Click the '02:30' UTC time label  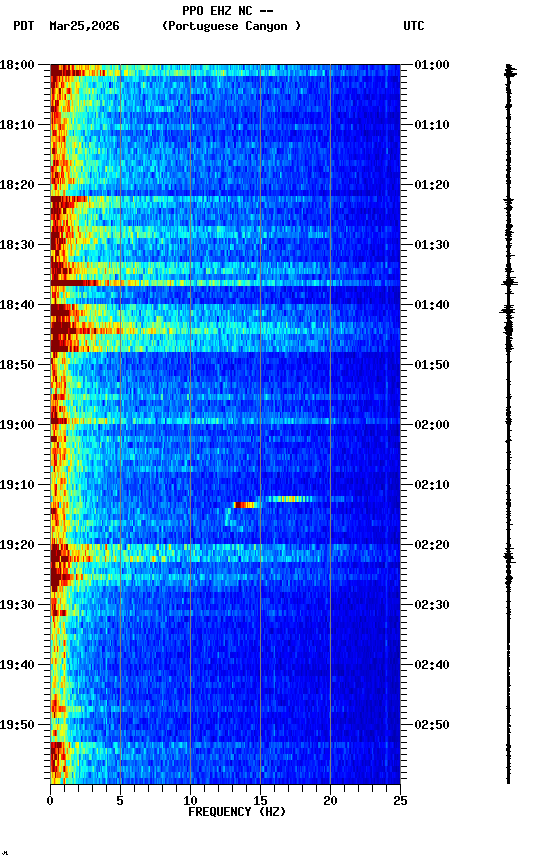tap(432, 606)
